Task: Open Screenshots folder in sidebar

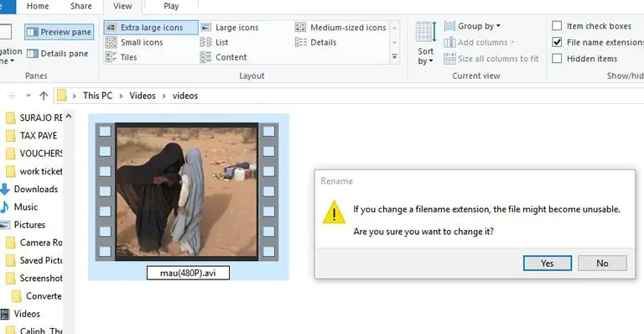Action: 34,279
